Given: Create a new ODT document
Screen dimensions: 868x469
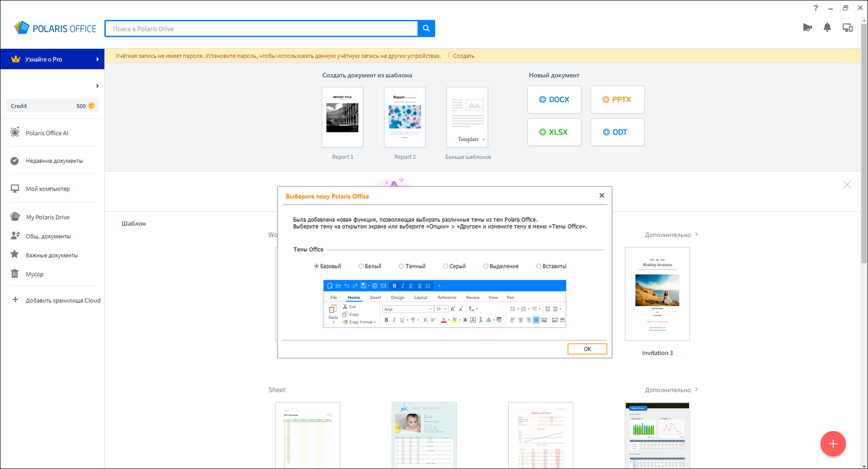Looking at the screenshot, I should click(617, 132).
